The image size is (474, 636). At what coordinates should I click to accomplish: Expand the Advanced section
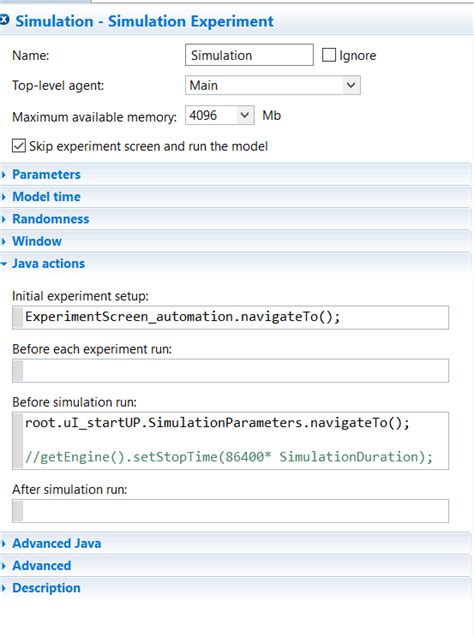point(41,566)
